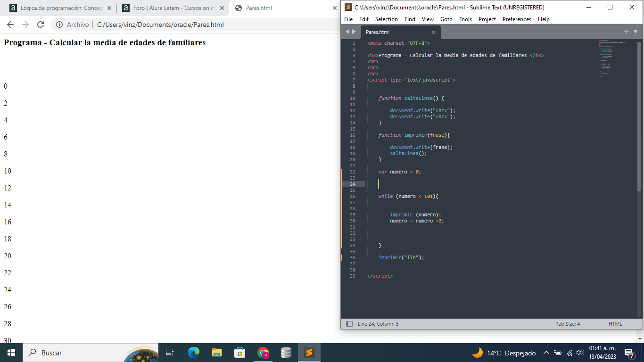Screen dimensions: 644x362
Task: Click Chrome's forward navigation arrow
Action: click(x=25, y=25)
